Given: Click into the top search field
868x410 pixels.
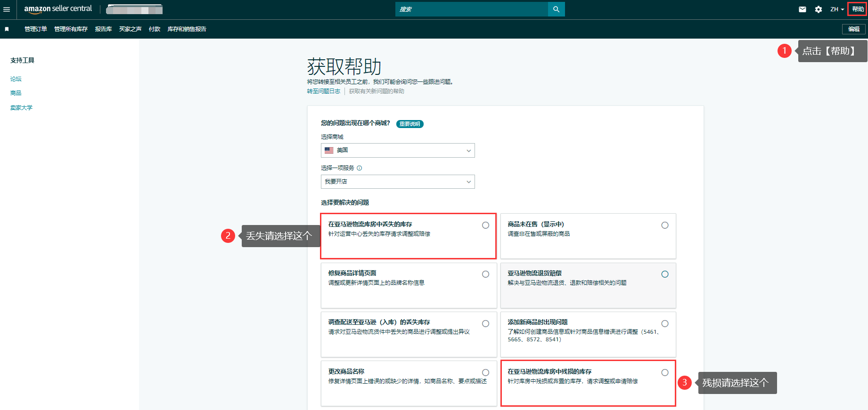Looking at the screenshot, I should tap(472, 9).
